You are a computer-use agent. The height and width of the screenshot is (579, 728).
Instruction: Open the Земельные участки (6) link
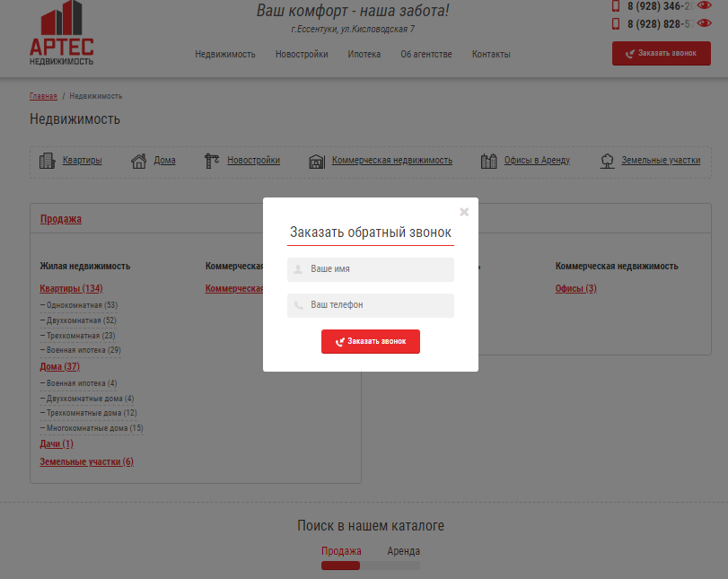pyautogui.click(x=86, y=461)
